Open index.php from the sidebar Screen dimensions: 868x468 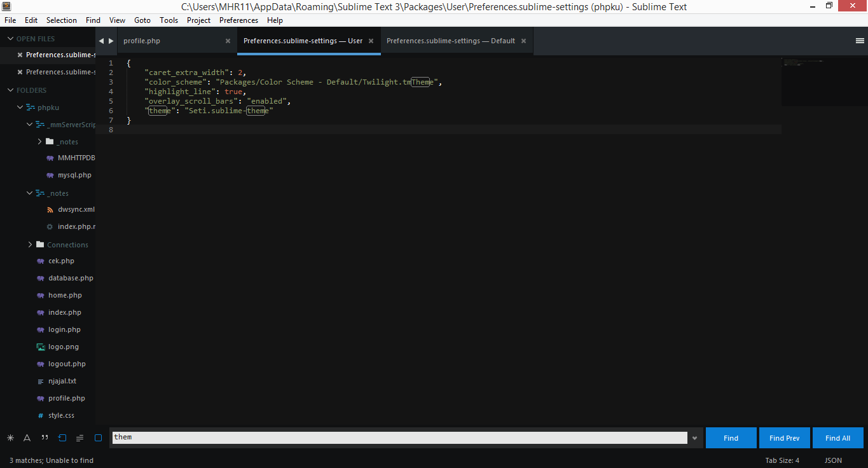[65, 312]
